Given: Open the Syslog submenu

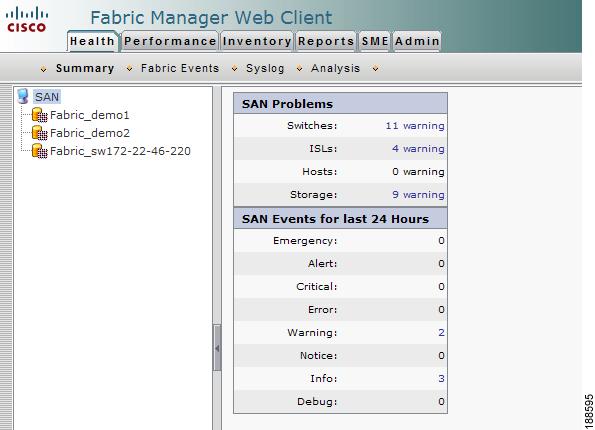Looking at the screenshot, I should pyautogui.click(x=265, y=68).
